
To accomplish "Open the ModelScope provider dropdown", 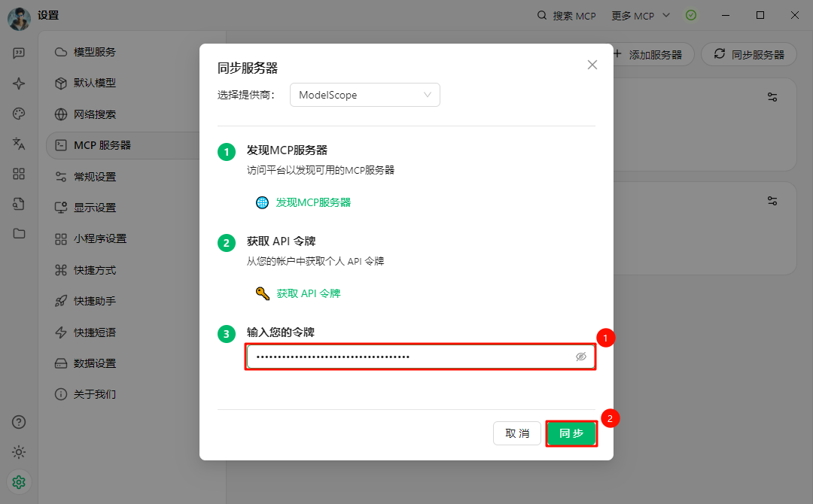I will click(x=364, y=95).
